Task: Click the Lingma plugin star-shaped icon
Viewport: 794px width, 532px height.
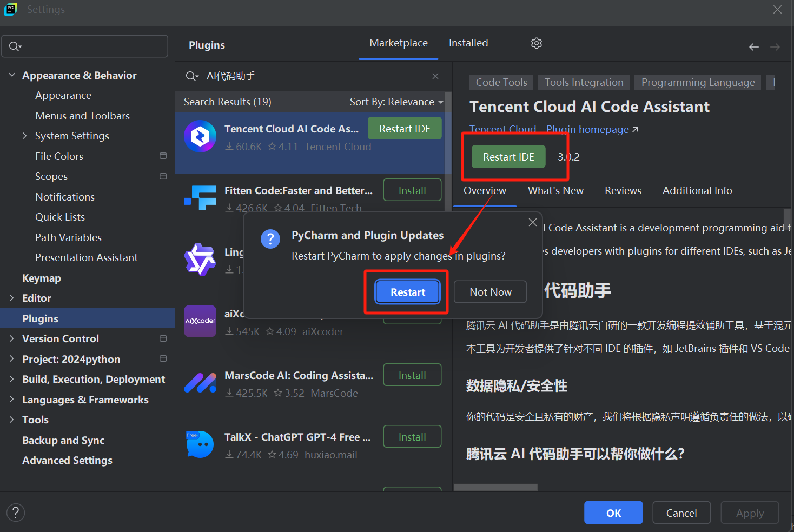Action: (200, 260)
